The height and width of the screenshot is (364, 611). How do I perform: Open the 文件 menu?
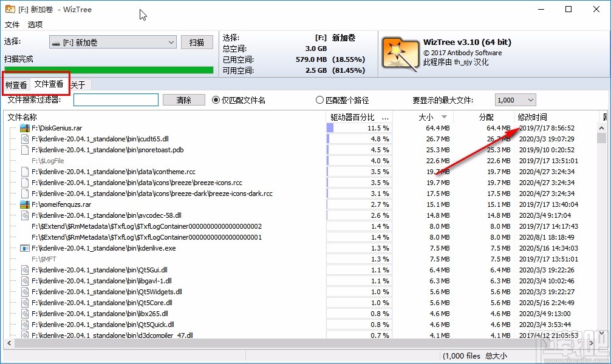12,24
